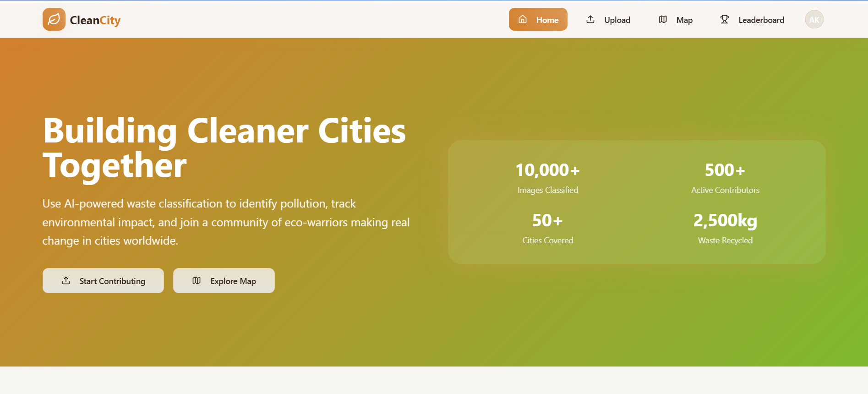Click the Building Cleaner Cities Together heading

pyautogui.click(x=224, y=148)
